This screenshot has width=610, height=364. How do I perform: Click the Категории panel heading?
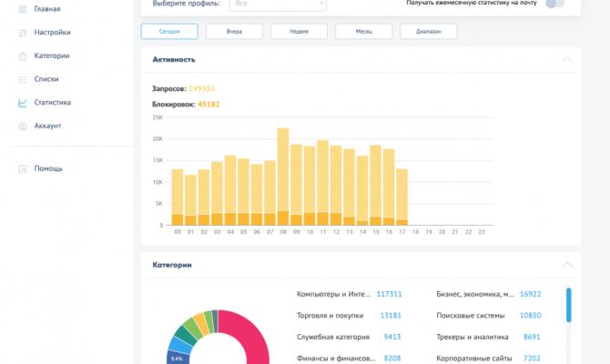[172, 265]
